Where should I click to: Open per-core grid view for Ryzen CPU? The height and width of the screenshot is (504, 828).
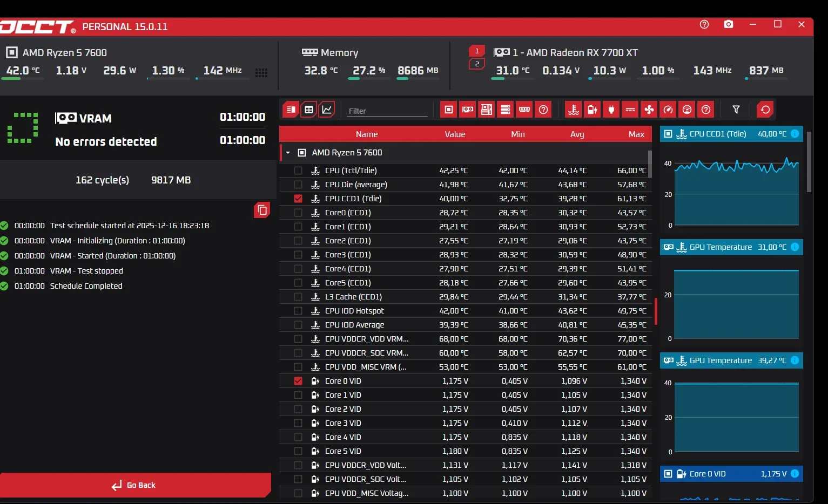click(x=261, y=73)
